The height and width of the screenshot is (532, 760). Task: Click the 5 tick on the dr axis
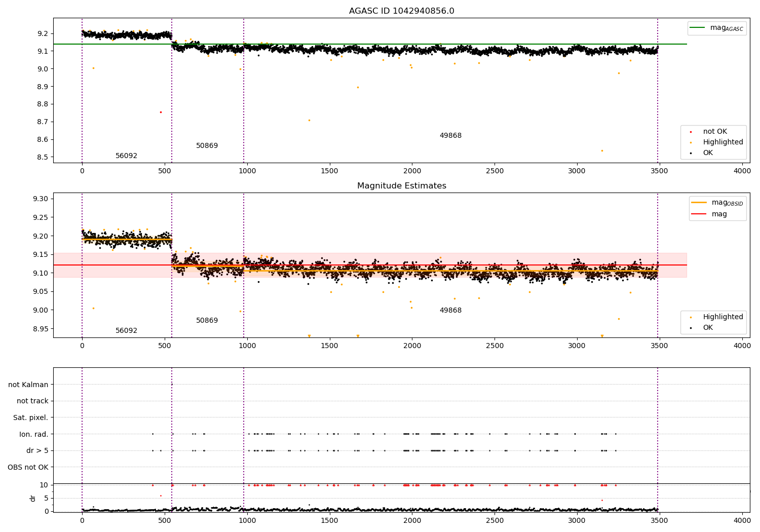coord(46,499)
